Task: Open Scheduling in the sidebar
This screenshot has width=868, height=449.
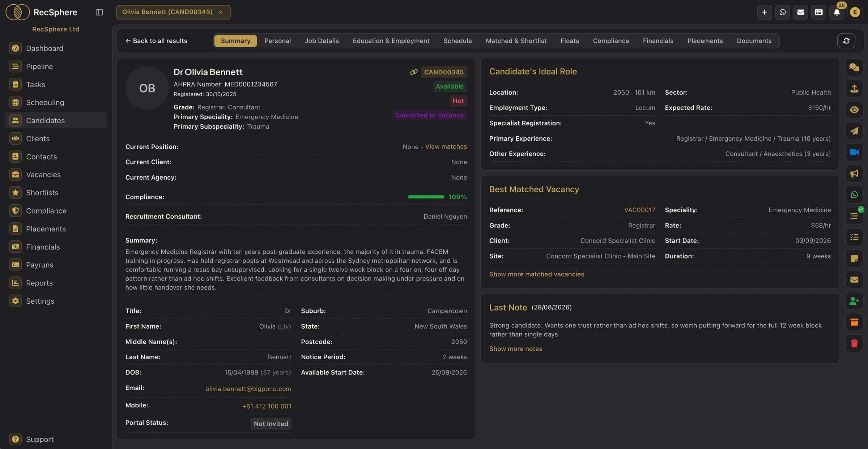Action: coord(55,102)
